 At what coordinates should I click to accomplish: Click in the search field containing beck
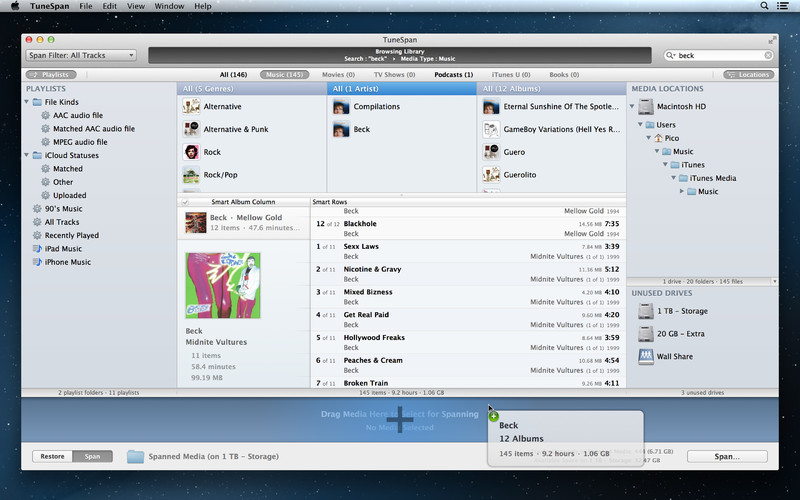tap(720, 55)
